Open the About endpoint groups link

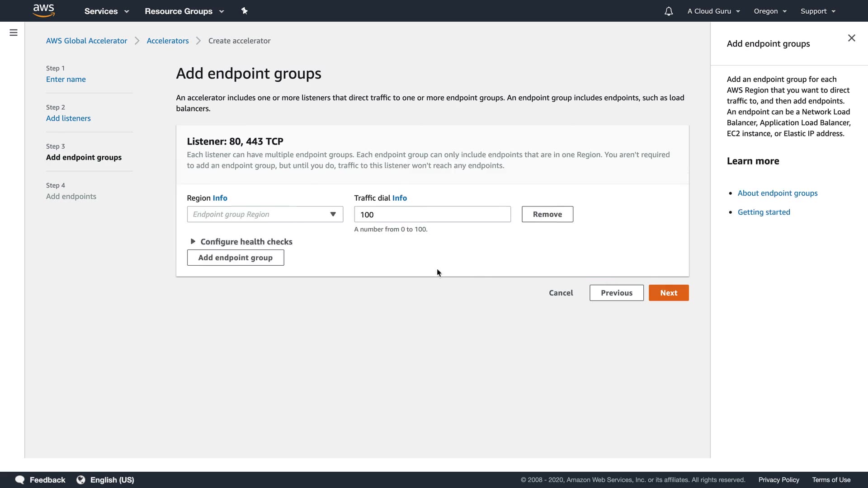[777, 193]
